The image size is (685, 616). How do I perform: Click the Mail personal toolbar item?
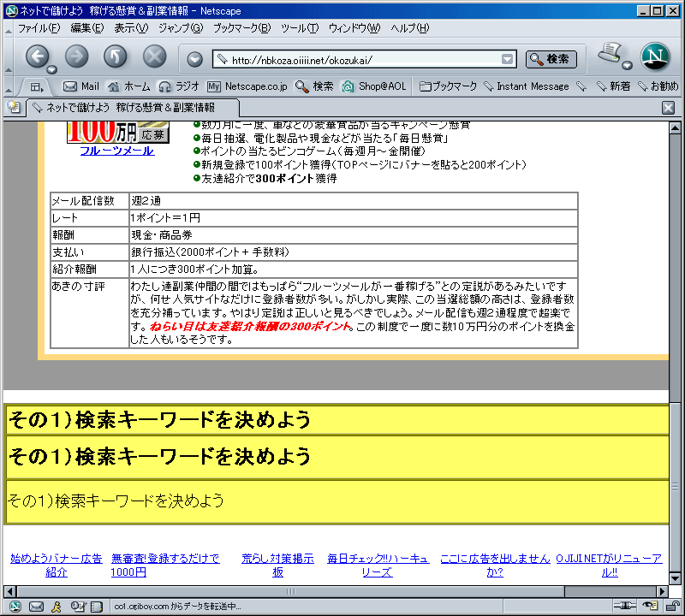click(x=81, y=86)
